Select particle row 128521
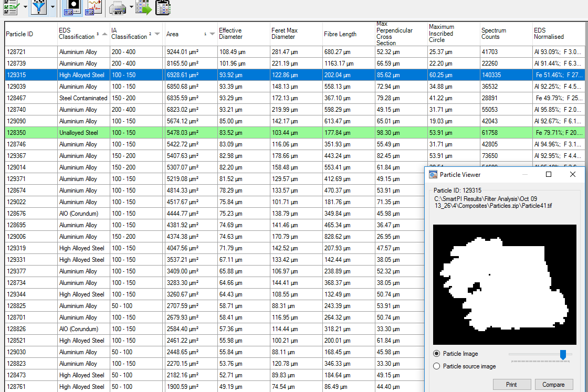The image size is (588, 392). [215, 341]
